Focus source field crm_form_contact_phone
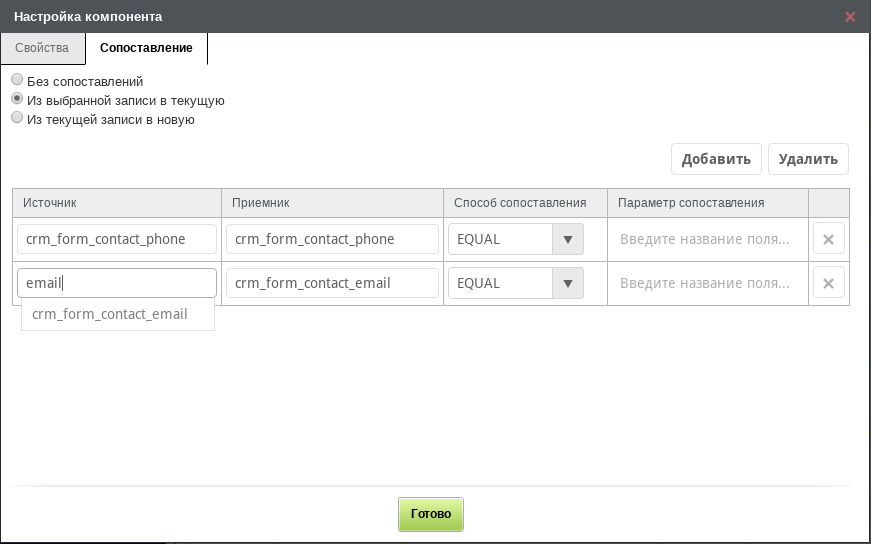 (x=117, y=239)
